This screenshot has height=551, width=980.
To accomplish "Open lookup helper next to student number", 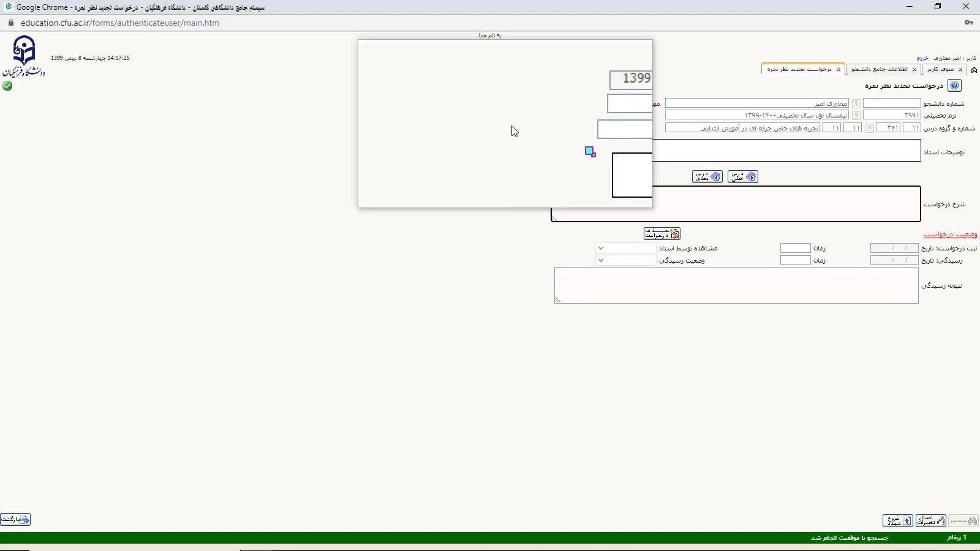I will tap(856, 103).
